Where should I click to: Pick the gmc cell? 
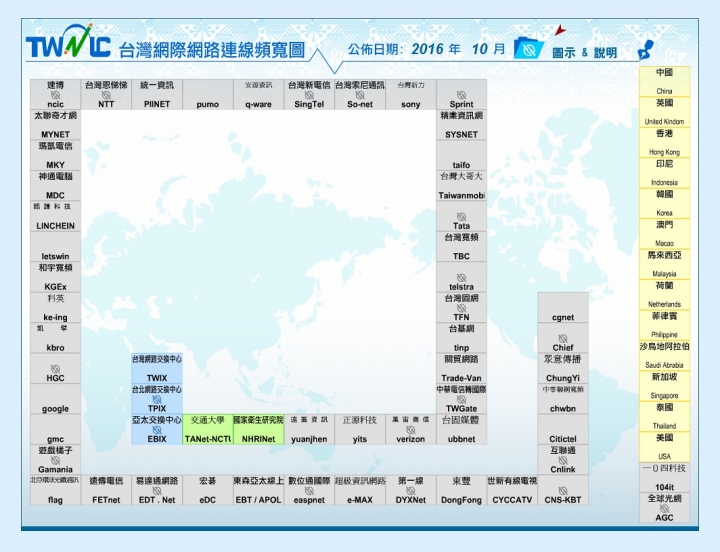tap(56, 429)
